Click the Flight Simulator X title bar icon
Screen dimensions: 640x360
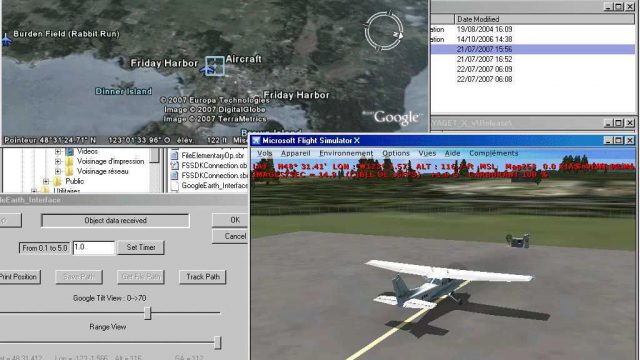coord(256,140)
